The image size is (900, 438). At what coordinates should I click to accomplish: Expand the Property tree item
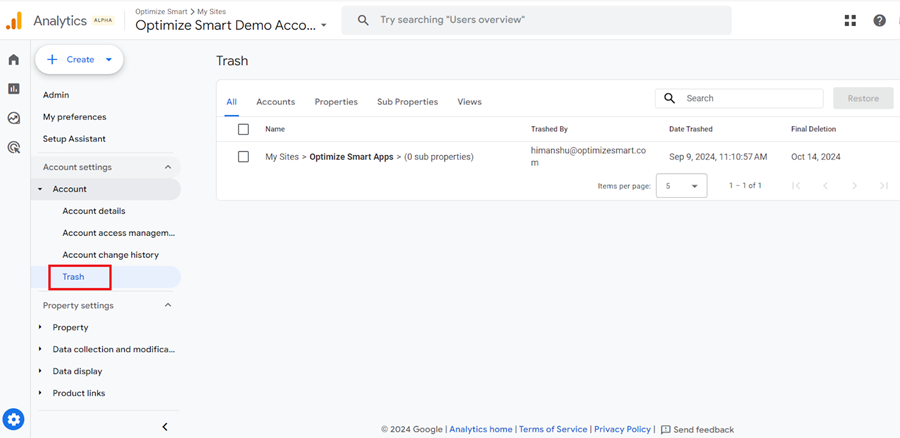[x=40, y=327]
